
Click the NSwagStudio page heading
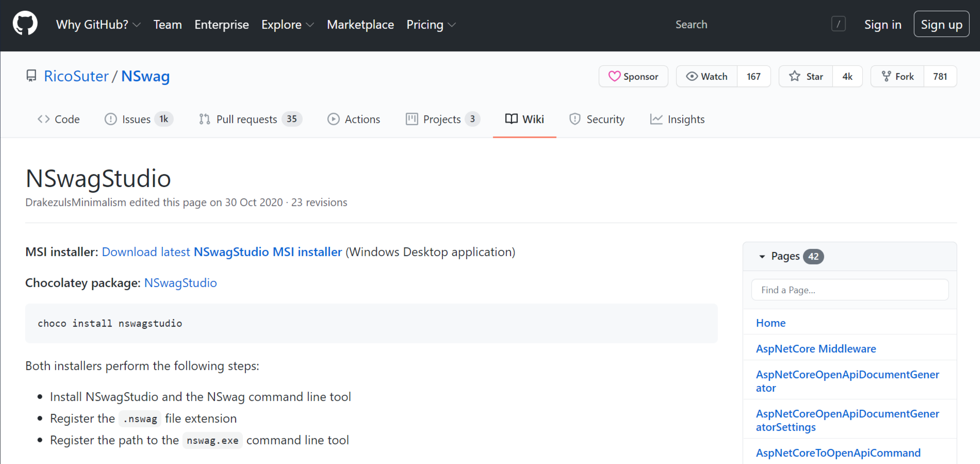tap(98, 178)
